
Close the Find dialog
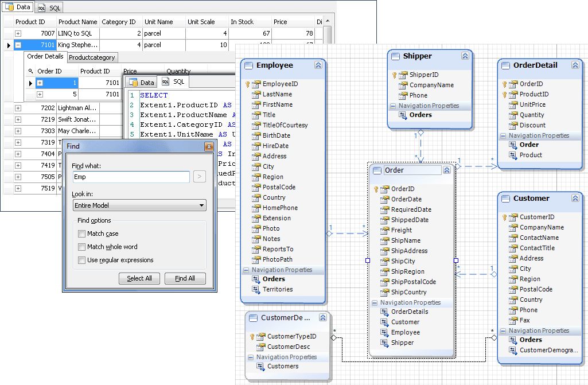[x=209, y=146]
